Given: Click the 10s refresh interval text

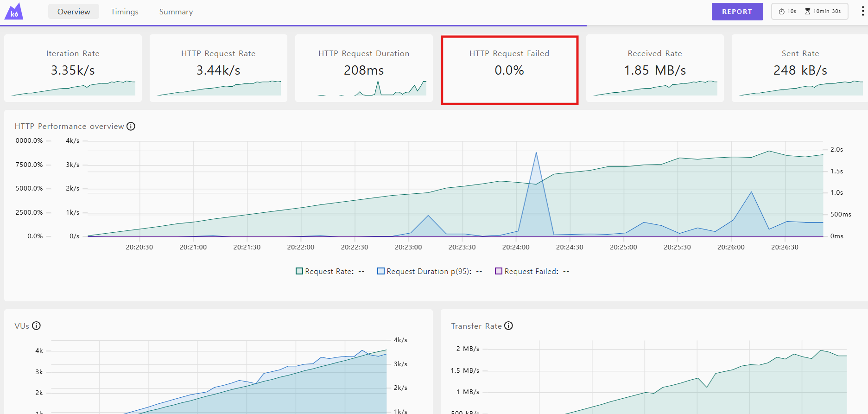Looking at the screenshot, I should point(792,11).
